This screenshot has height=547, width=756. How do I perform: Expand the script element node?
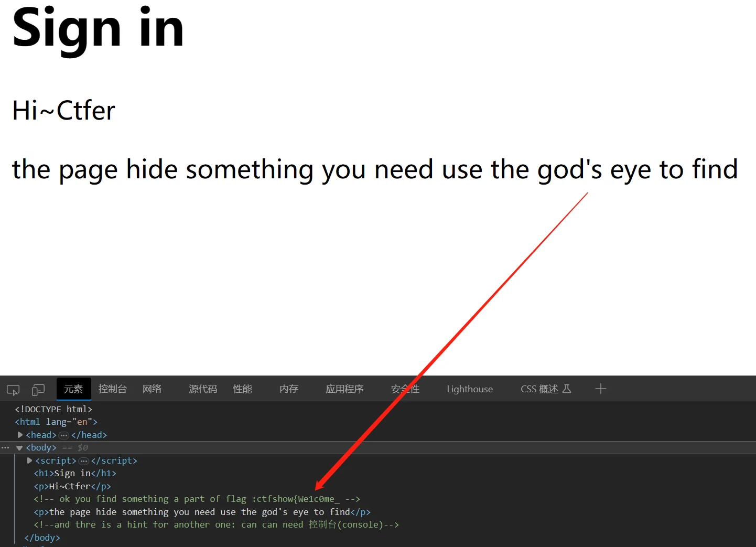[x=29, y=460]
